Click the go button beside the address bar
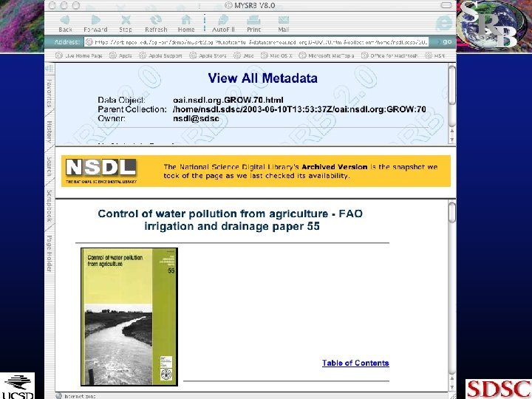 tap(447, 41)
